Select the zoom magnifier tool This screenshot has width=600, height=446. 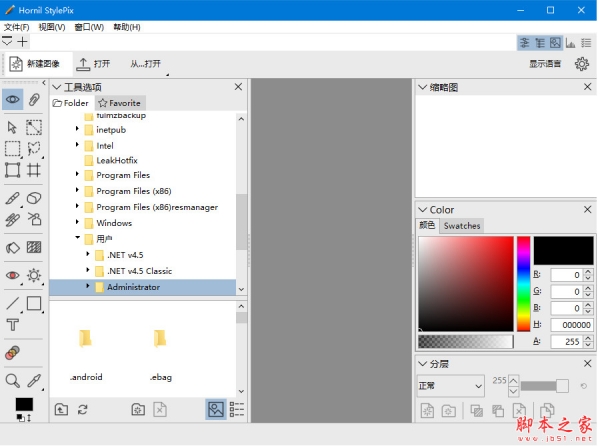pyautogui.click(x=13, y=381)
